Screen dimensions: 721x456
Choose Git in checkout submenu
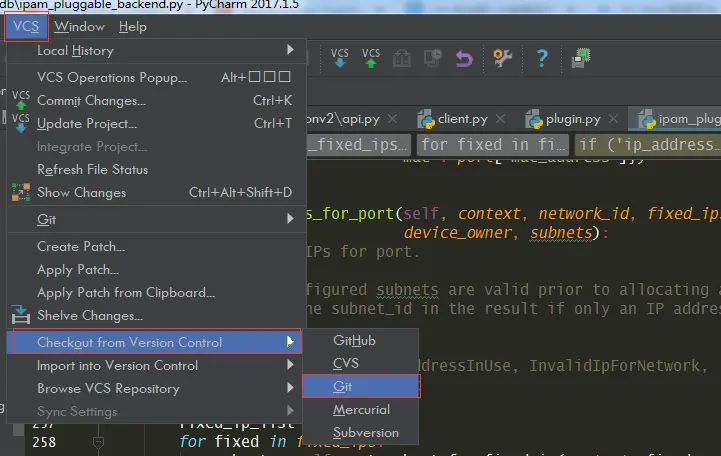[x=361, y=386]
